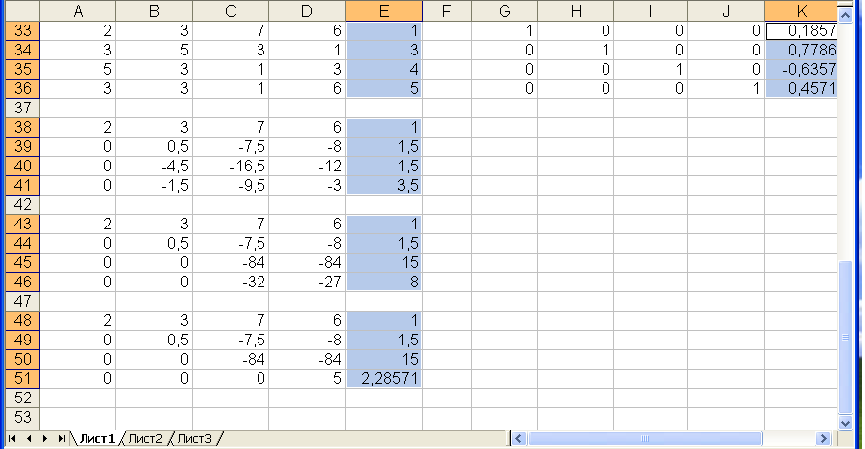
Task: Click cell D39 with value -8
Action: coord(307,147)
